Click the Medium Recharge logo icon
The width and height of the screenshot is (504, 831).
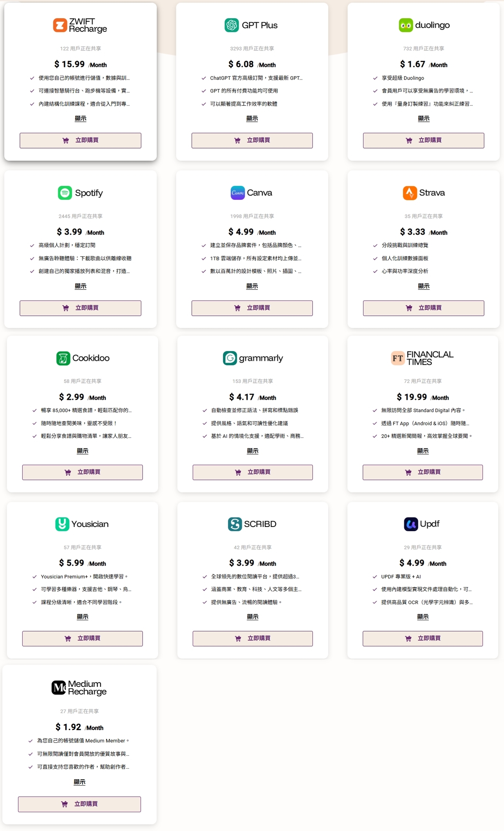coord(59,688)
